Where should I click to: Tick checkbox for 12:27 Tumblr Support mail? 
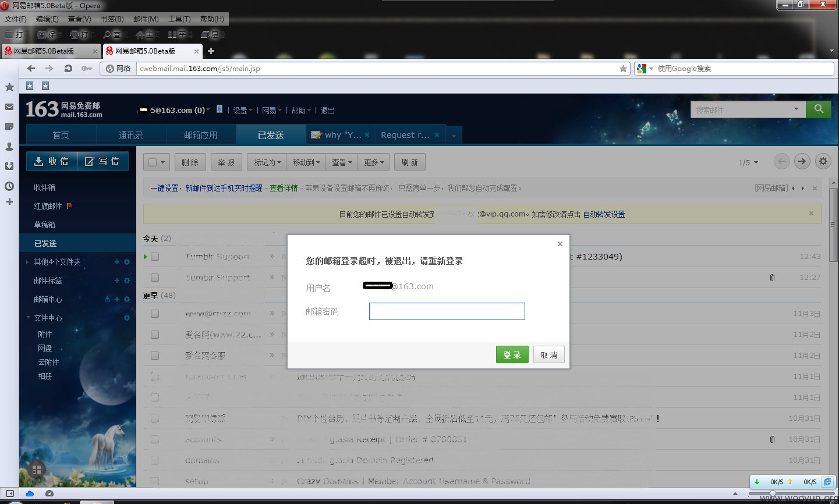tap(155, 278)
